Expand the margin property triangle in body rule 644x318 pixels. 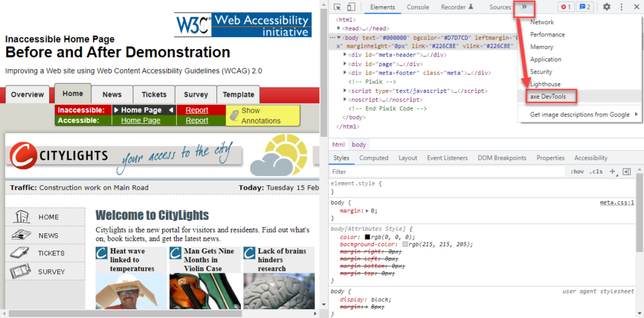point(367,211)
